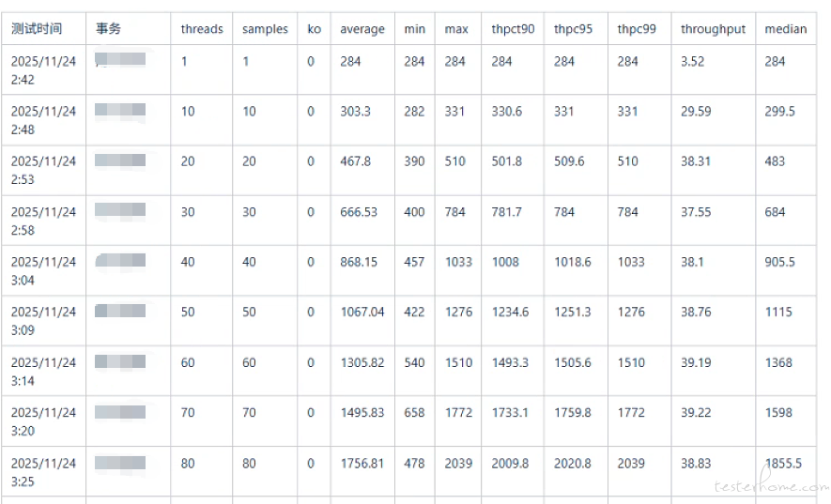Click the 'throughput' column header

(x=713, y=29)
